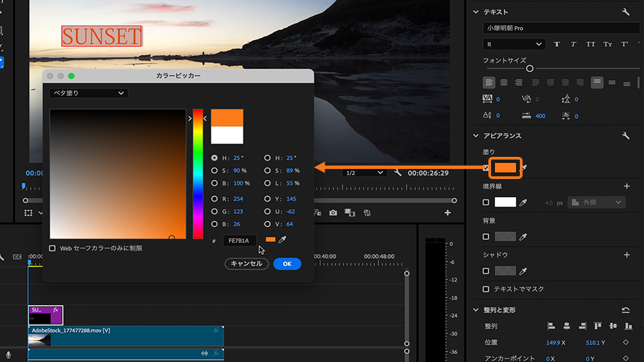The image size is (644, 362).
Task: Open the text section wrench settings
Action: coord(626,12)
